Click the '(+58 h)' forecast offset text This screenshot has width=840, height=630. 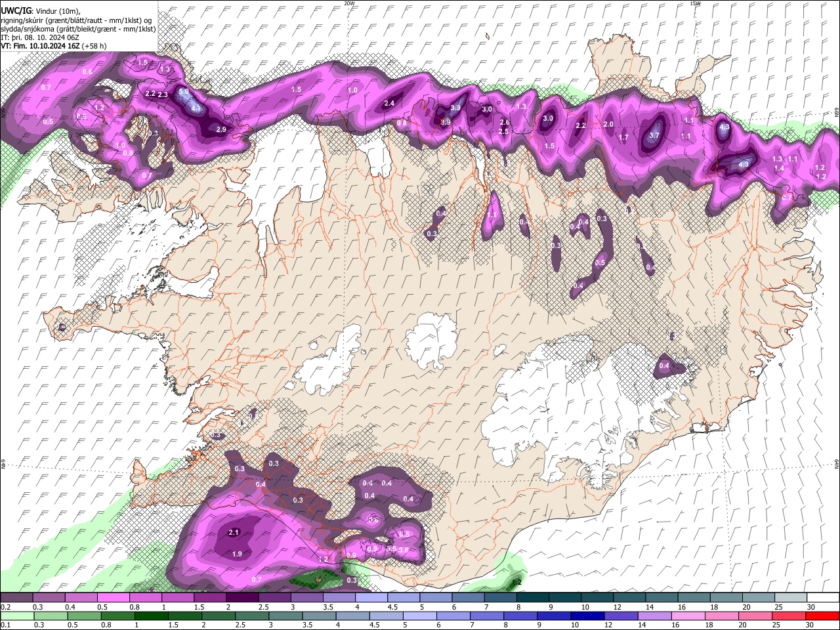(x=94, y=46)
